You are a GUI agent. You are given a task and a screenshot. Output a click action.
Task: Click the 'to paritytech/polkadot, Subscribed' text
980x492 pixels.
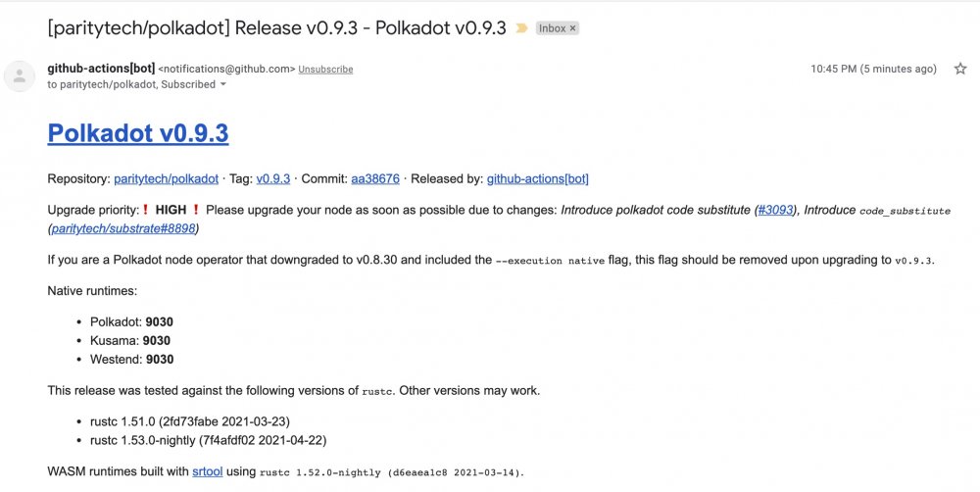pos(131,84)
